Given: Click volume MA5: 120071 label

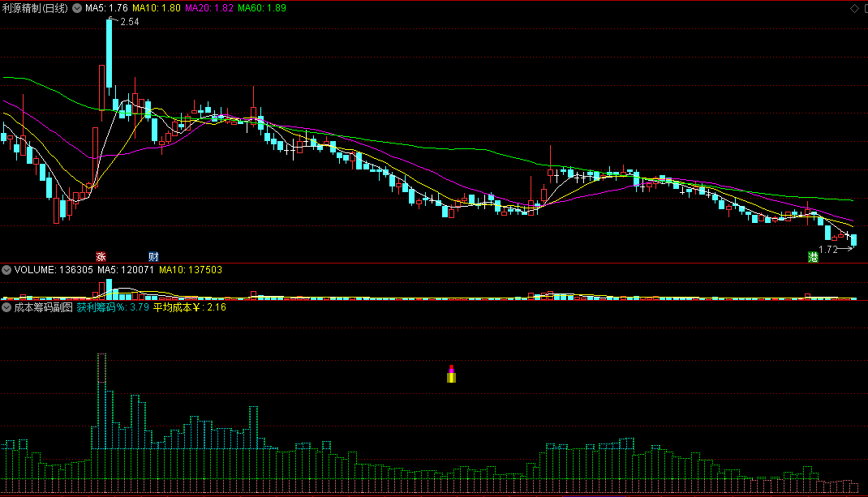Looking at the screenshot, I should 126,270.
